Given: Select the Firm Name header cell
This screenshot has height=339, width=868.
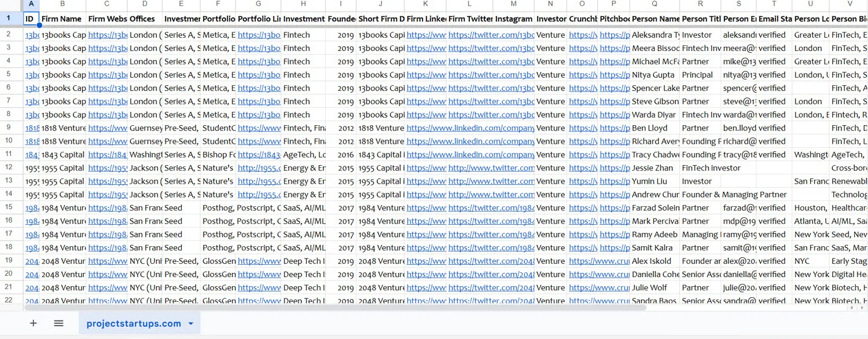Looking at the screenshot, I should click(62, 19).
